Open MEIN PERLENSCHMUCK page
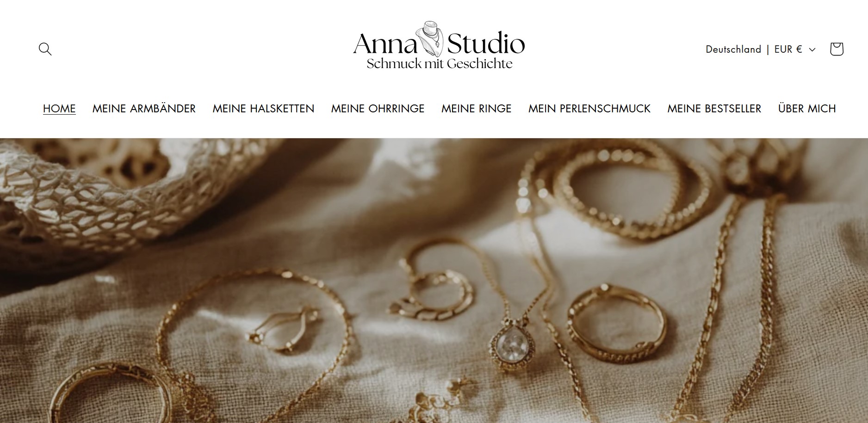The width and height of the screenshot is (868, 423). point(589,108)
